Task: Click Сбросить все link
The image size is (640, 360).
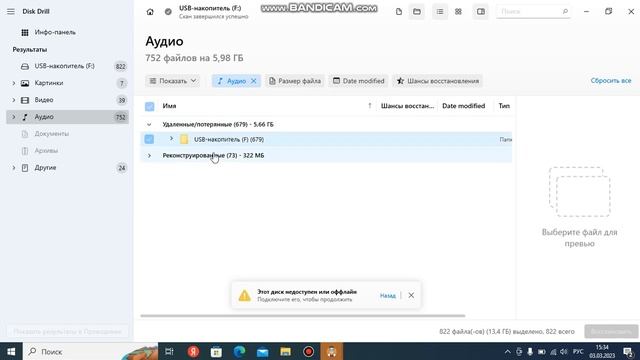Action: click(x=611, y=80)
